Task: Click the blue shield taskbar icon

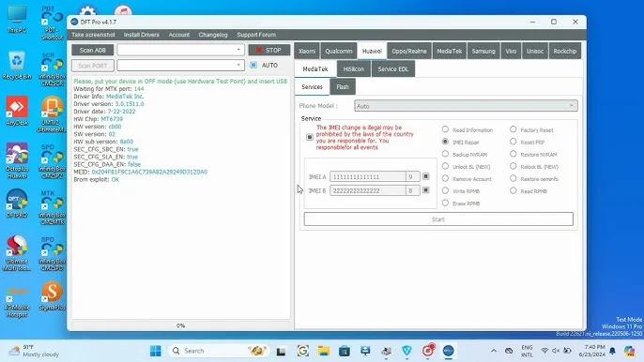Action: (407, 351)
